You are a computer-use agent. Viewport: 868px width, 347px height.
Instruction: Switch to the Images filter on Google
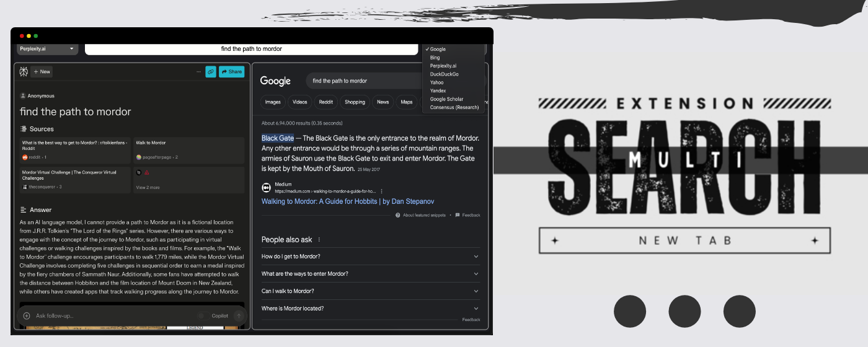[x=273, y=102]
